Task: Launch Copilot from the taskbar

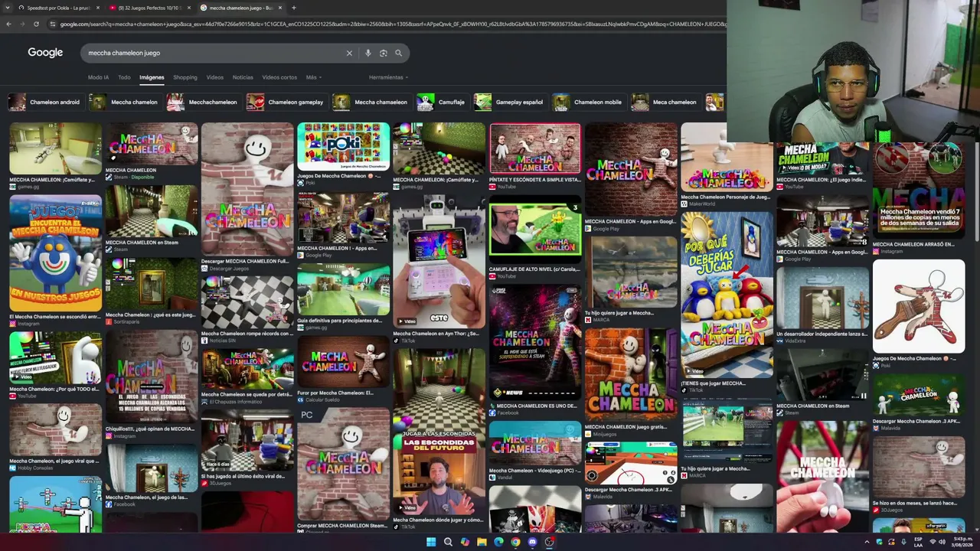Action: [465, 542]
